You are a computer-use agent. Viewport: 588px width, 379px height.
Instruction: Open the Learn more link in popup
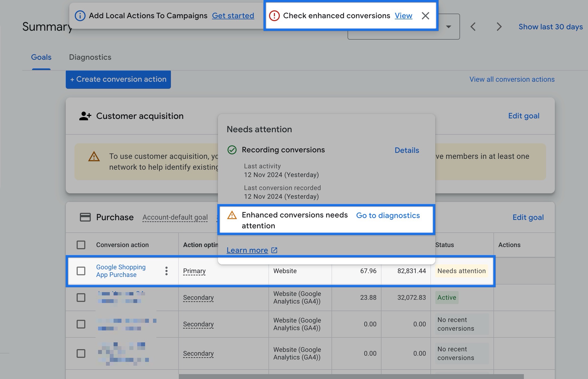(247, 250)
